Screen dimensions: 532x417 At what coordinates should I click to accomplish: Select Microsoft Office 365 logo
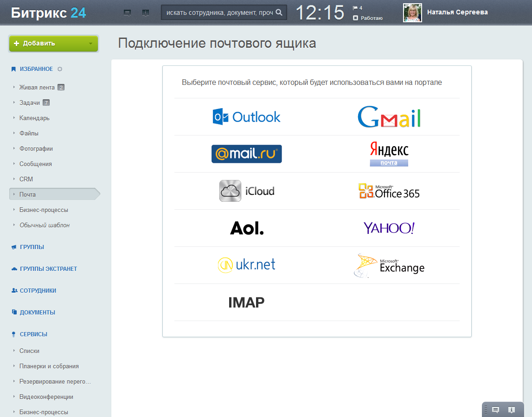click(x=389, y=191)
